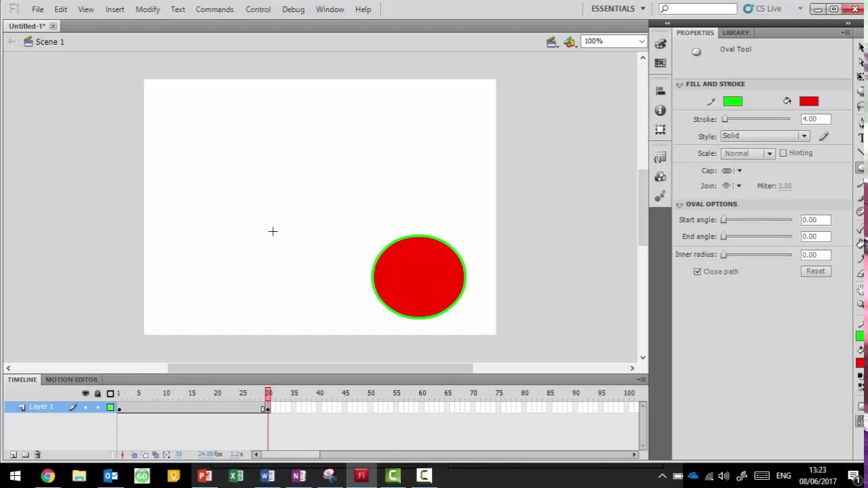Close the Untitled-1 document tab
Viewport: 868px width, 488px height.
point(53,26)
